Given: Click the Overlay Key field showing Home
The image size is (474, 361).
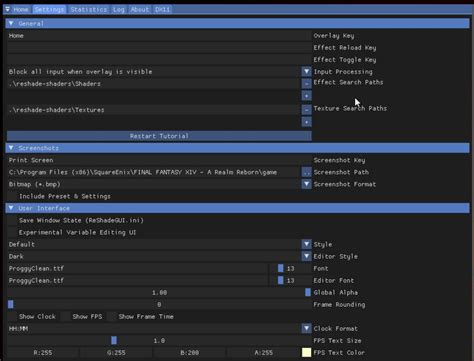Looking at the screenshot, I should [159, 36].
